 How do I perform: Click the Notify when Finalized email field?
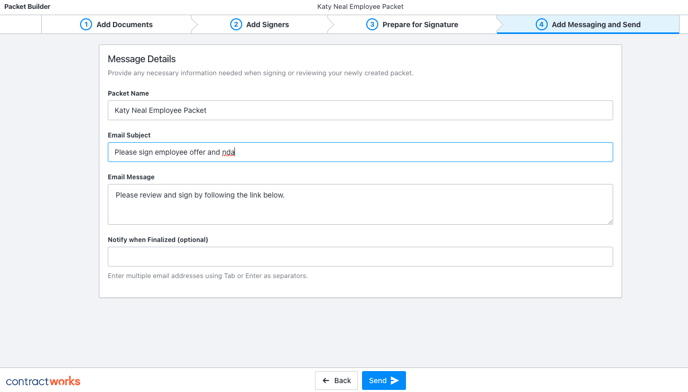click(x=360, y=256)
